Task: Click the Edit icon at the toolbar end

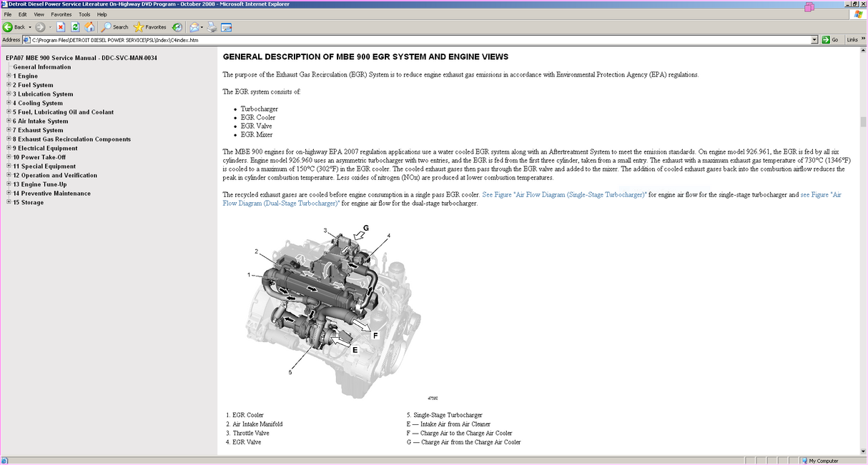Action: [x=225, y=27]
